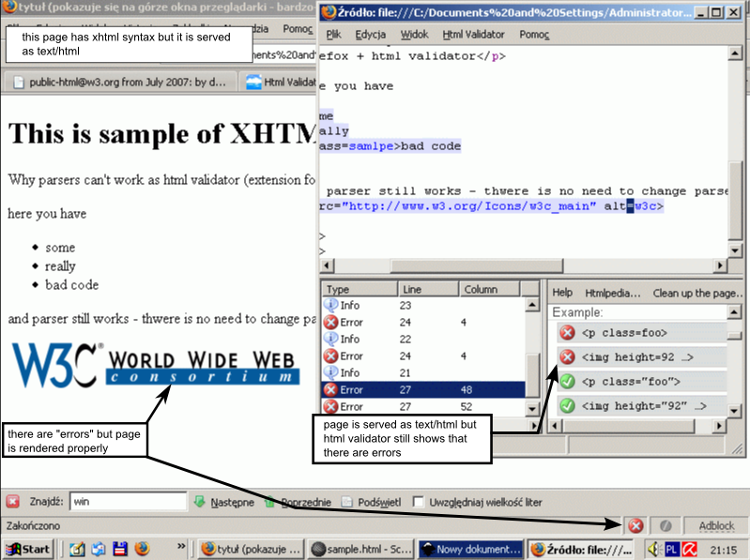Viewport: 750px width, 560px height.
Task: Open Pomoc menu in source window
Action: click(534, 35)
